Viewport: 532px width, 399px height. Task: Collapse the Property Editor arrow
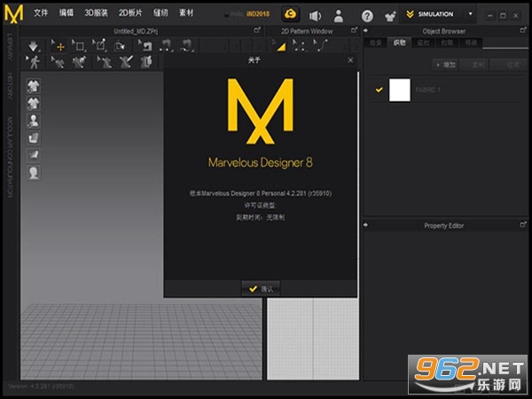pyautogui.click(x=365, y=224)
